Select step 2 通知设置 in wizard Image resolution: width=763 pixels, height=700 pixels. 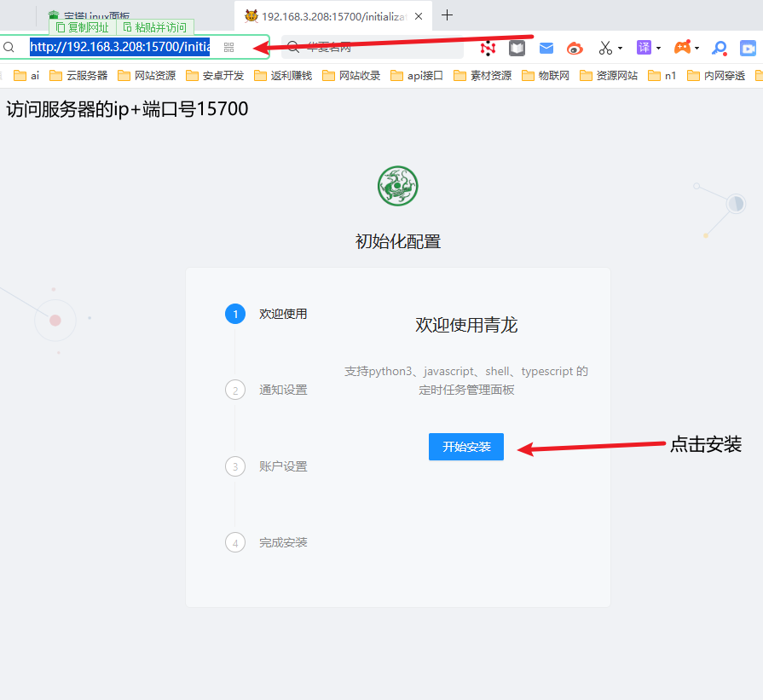click(283, 390)
